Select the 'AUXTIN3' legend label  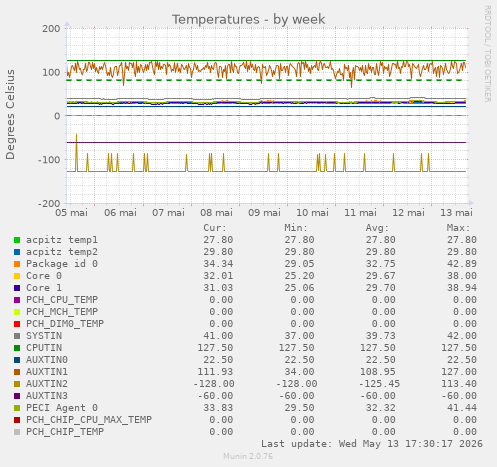click(47, 396)
